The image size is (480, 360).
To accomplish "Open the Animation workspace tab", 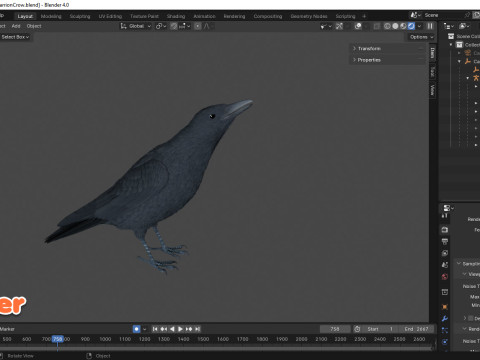I will pyautogui.click(x=204, y=16).
